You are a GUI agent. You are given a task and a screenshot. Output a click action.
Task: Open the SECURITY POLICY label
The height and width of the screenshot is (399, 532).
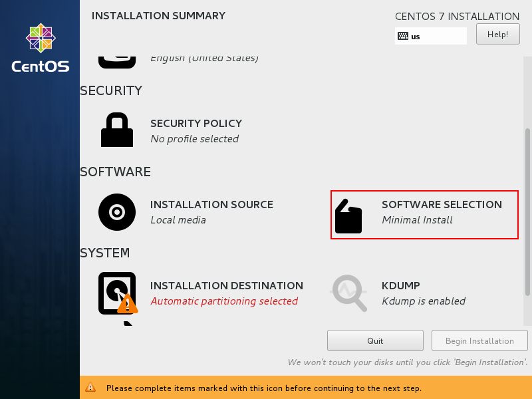point(196,123)
